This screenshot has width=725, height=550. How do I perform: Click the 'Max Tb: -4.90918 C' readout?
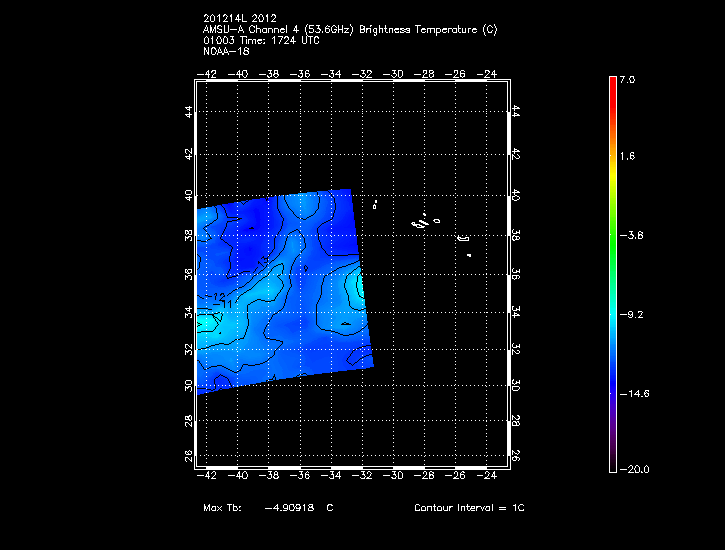[268, 508]
